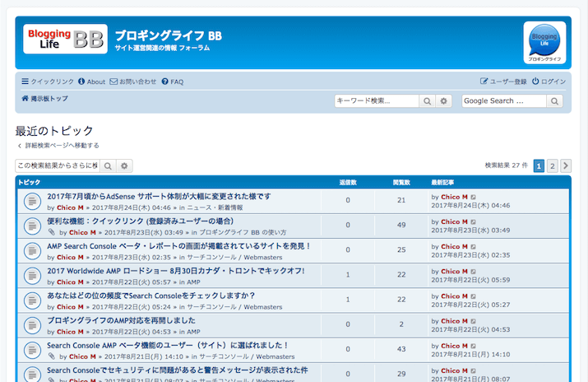This screenshot has height=382, width=588.
Task: Open Search Console AMP ベータ機能 選ばれました topic
Action: (168, 345)
